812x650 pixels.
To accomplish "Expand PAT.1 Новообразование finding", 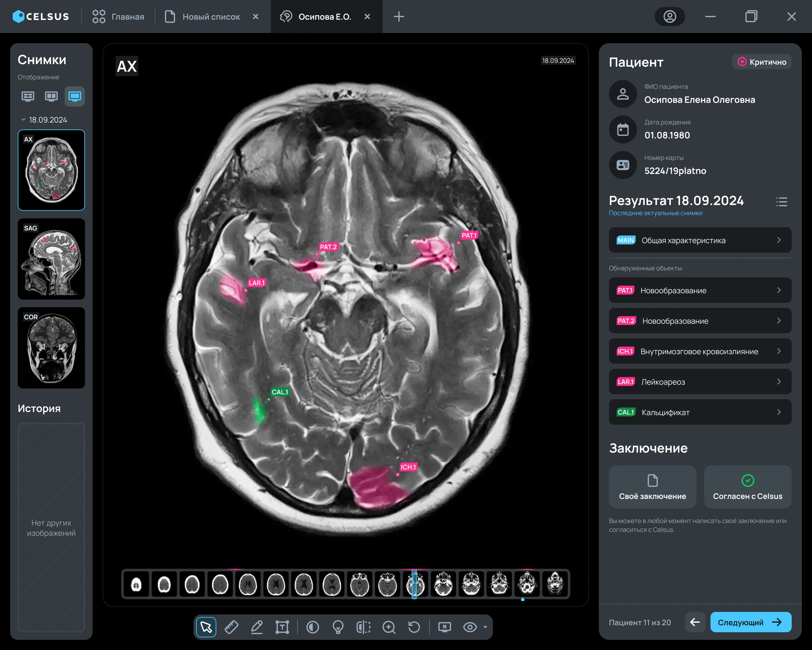I will [700, 290].
